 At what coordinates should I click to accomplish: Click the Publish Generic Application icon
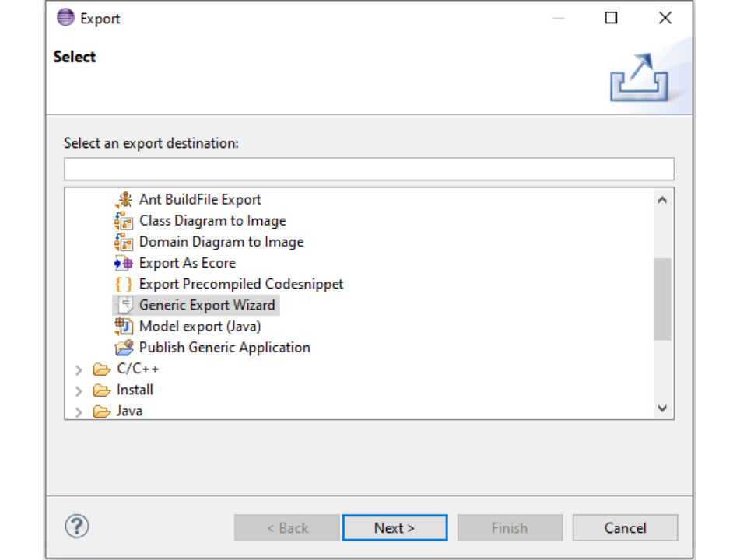coord(124,348)
